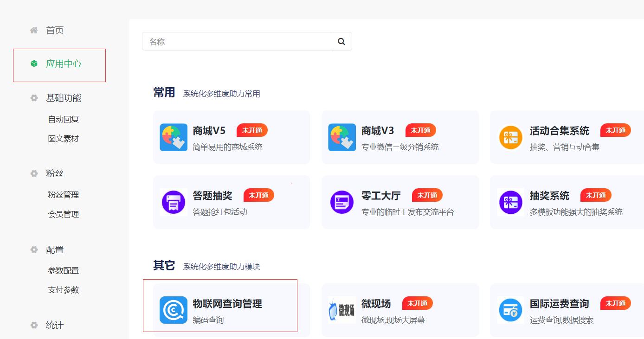
Task: Click the 未开通 badge on 零工大厅
Action: [427, 195]
